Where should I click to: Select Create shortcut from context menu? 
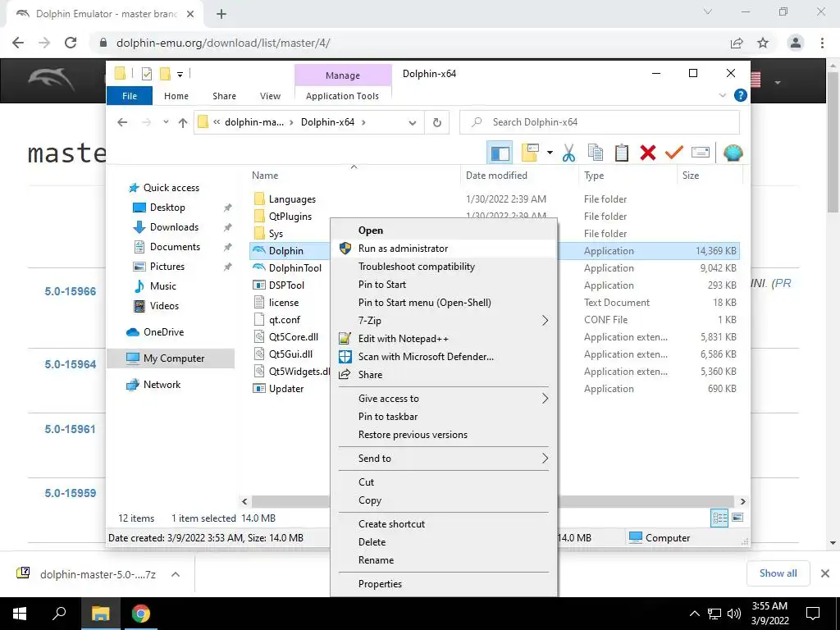445,524
